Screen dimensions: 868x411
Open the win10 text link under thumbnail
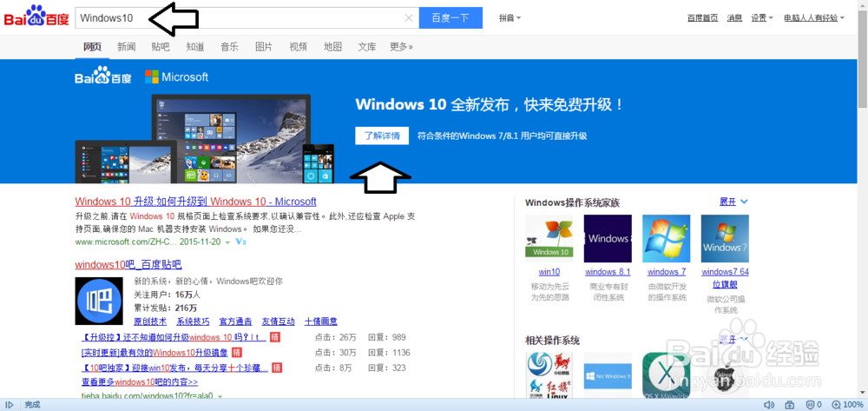click(549, 272)
